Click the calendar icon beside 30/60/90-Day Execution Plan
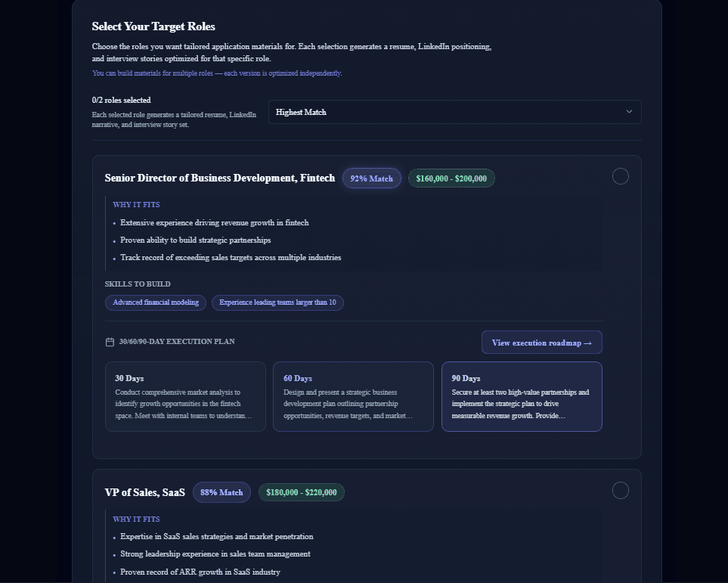Viewport: 728px width, 583px height. tap(110, 342)
